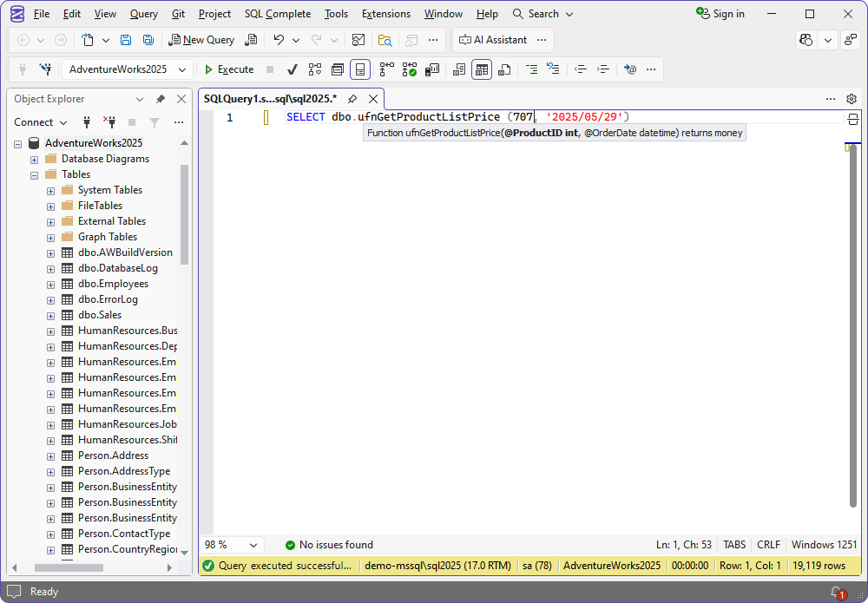868x603 pixels.
Task: Open the SQL Complete menu
Action: (x=277, y=13)
